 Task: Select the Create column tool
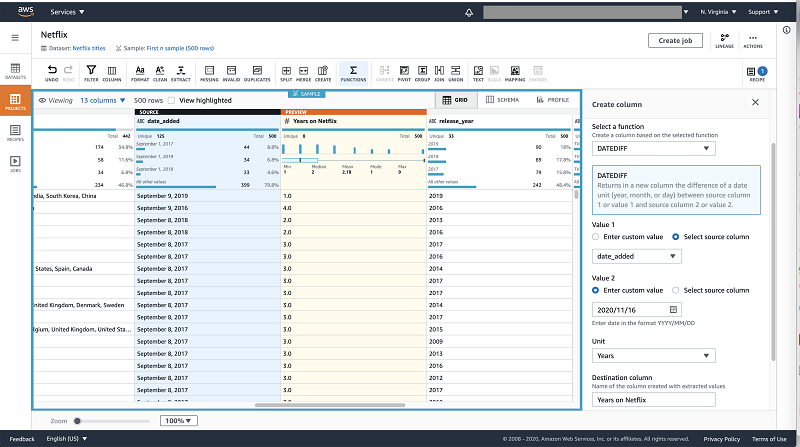(323, 72)
